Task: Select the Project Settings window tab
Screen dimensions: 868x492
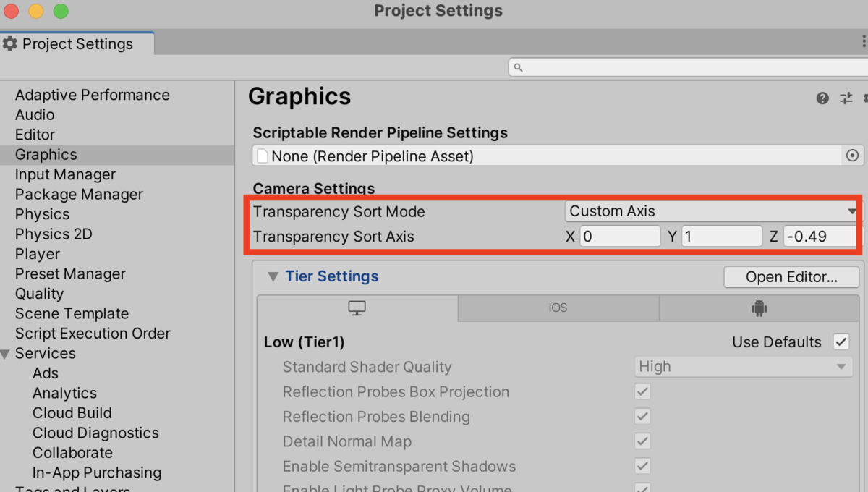Action: pos(77,43)
